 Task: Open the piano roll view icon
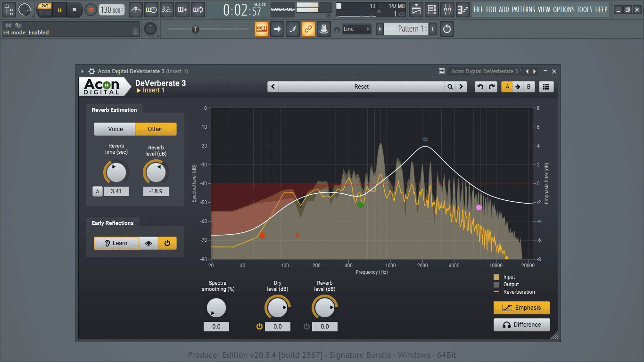pos(463,9)
